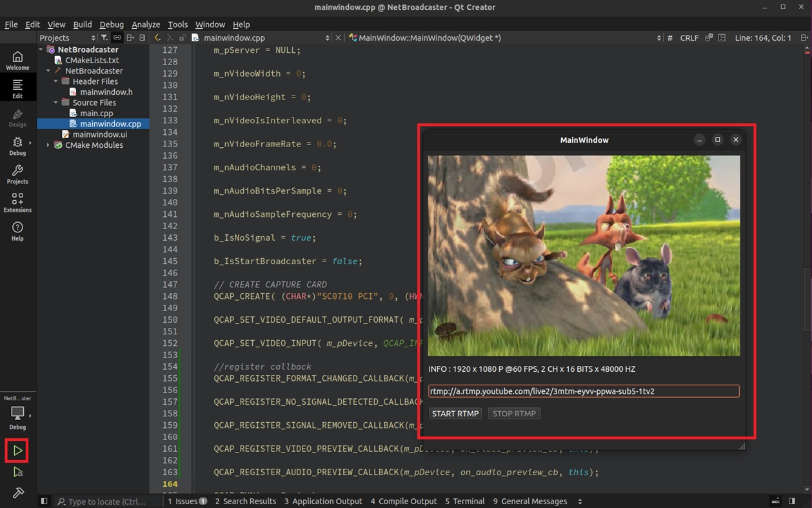812x508 pixels.
Task: Close the mainwindow.cpp document
Action: (x=338, y=38)
